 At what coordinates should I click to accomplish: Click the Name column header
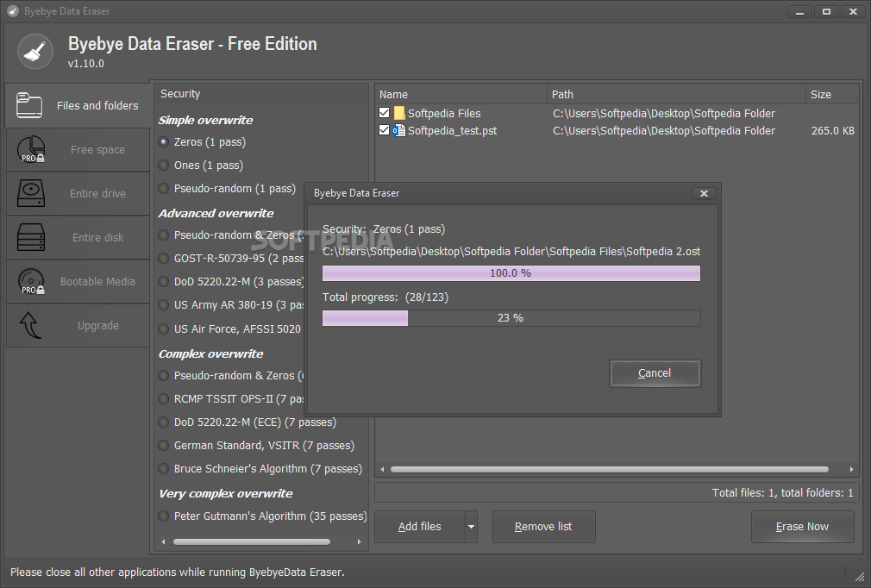[x=461, y=94]
